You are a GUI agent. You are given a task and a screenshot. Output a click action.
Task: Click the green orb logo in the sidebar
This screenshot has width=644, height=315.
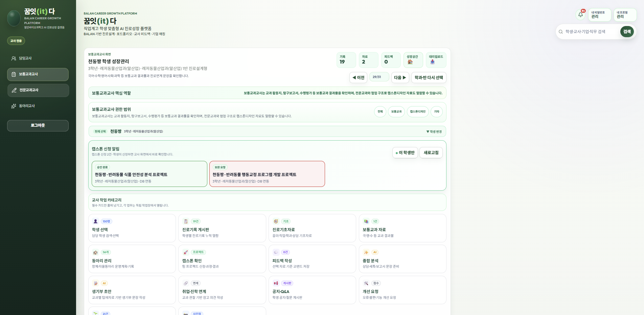14,18
